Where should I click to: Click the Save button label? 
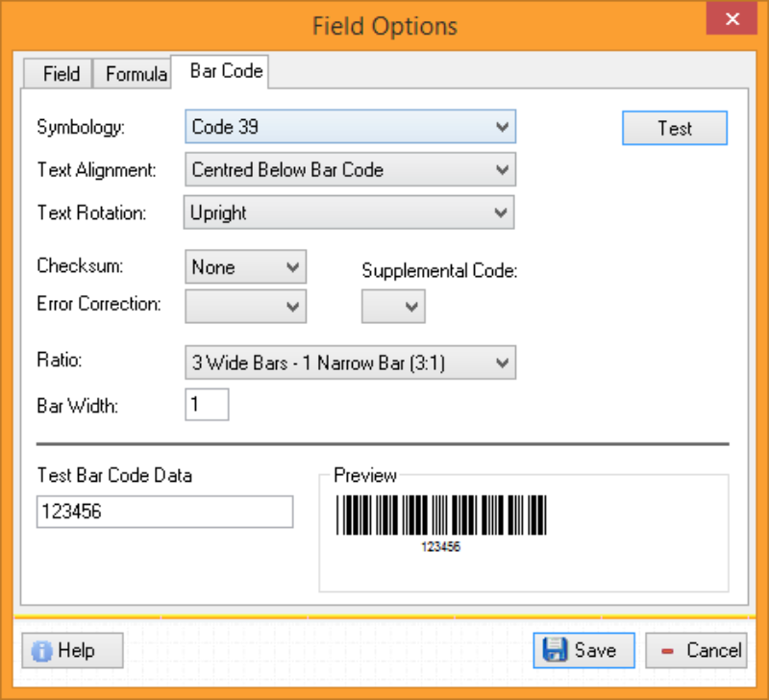[595, 650]
